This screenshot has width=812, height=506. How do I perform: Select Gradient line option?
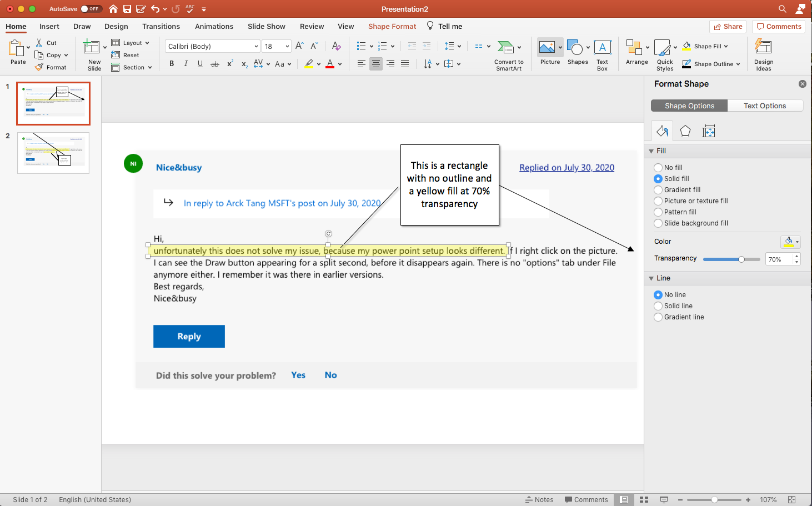tap(658, 317)
